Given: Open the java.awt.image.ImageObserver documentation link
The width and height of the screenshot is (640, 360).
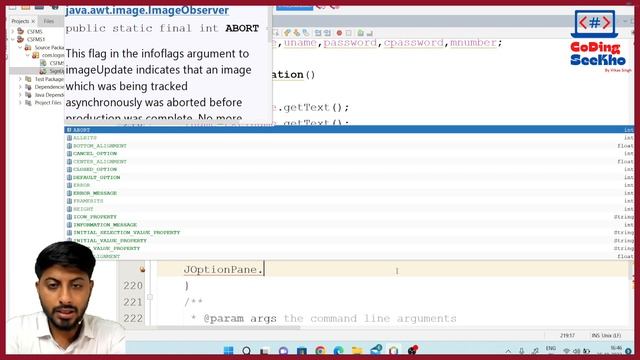Looking at the screenshot, I should pyautogui.click(x=147, y=10).
